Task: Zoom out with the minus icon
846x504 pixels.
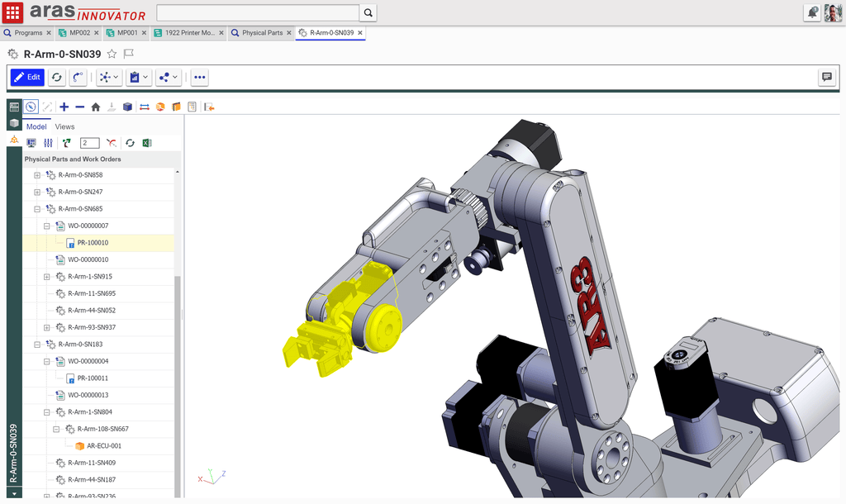Action: click(x=80, y=107)
